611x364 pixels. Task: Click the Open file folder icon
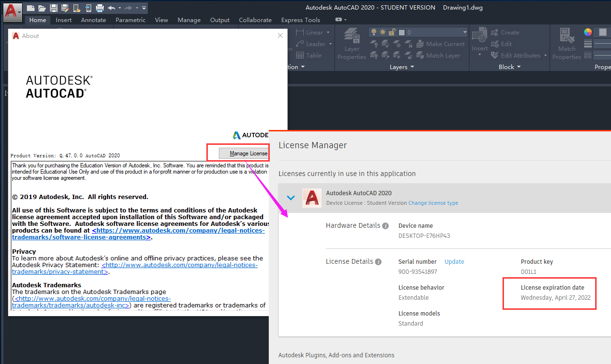coord(42,8)
